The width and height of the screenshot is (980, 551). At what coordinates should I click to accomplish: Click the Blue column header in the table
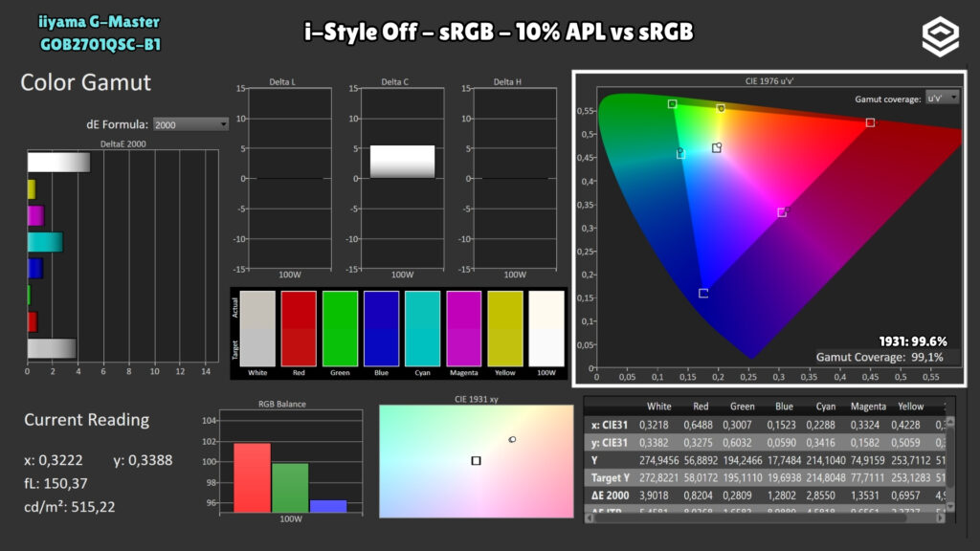pos(785,406)
